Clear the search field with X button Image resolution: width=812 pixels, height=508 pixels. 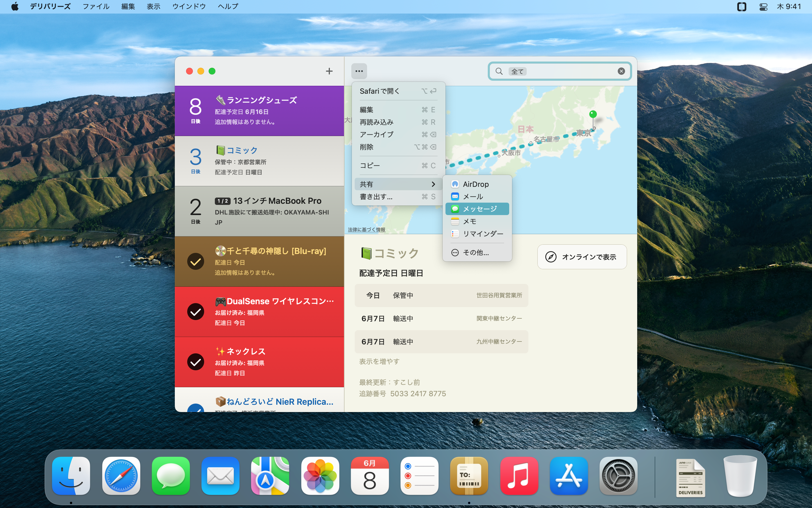[621, 71]
